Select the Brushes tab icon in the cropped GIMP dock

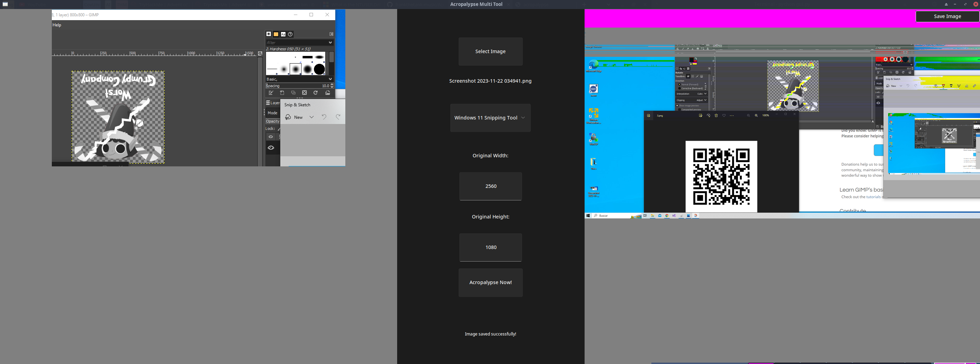click(x=268, y=34)
